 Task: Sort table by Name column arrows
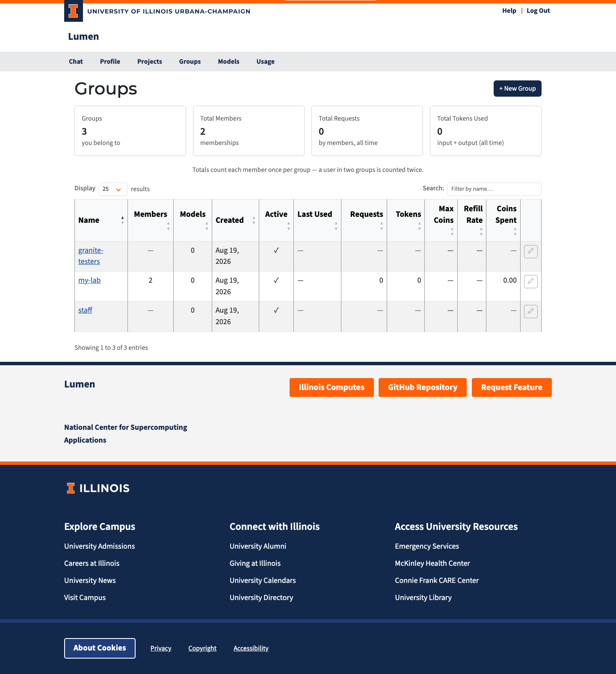pyautogui.click(x=122, y=220)
